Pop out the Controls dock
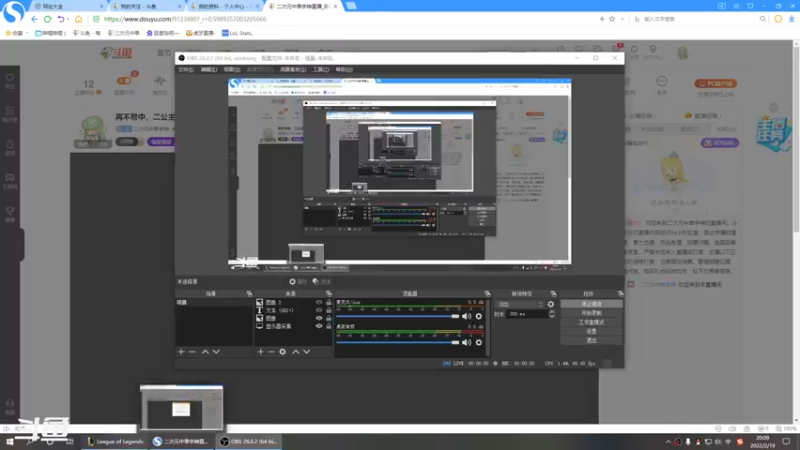The height and width of the screenshot is (450, 800). (620, 294)
